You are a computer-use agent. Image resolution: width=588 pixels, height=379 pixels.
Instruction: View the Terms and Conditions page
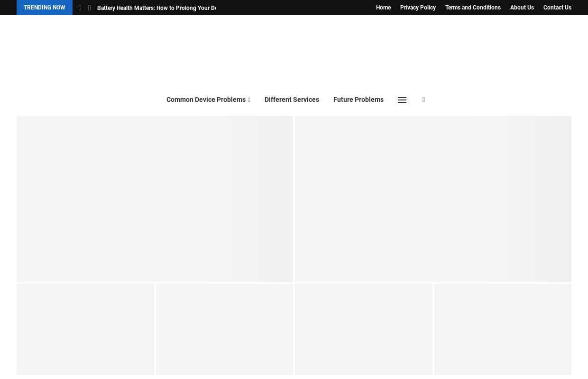pos(473,8)
